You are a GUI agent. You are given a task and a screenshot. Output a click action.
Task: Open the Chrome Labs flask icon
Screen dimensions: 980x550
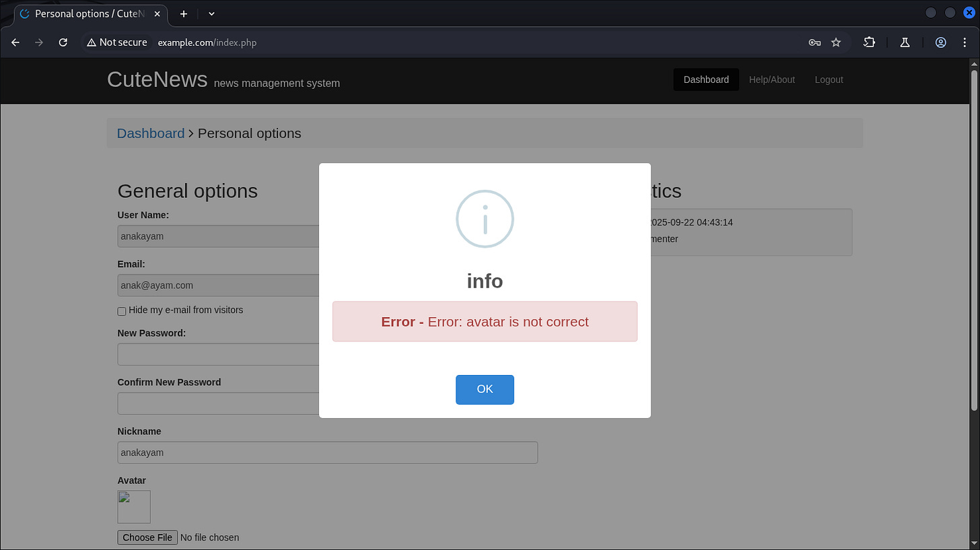(905, 42)
